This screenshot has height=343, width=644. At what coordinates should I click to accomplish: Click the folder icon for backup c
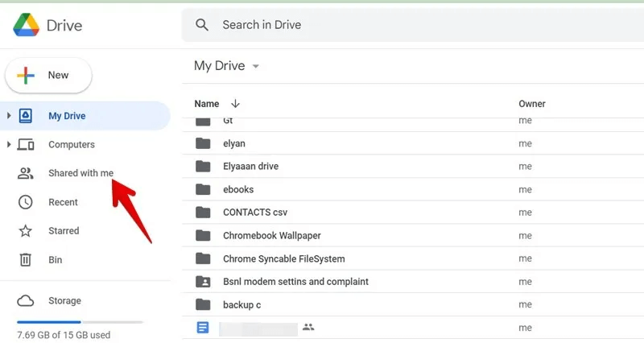pos(203,304)
